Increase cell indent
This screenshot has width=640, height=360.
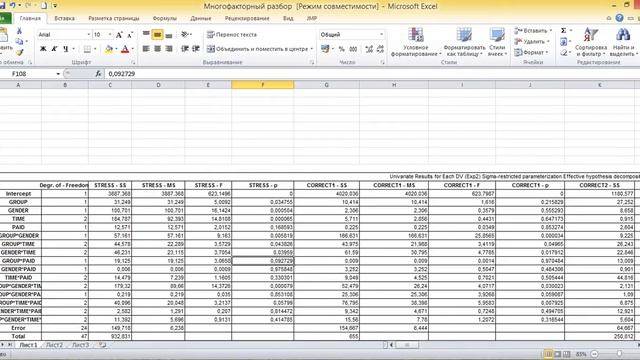click(196, 49)
